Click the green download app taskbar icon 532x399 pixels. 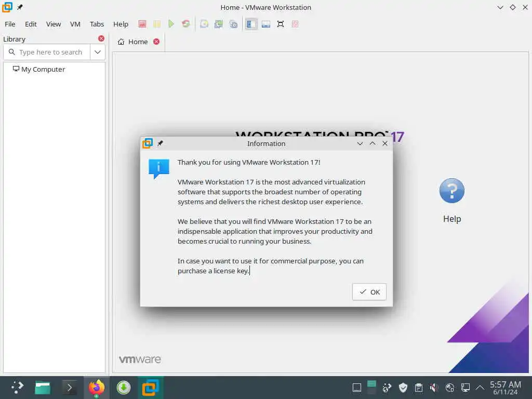[x=124, y=388]
